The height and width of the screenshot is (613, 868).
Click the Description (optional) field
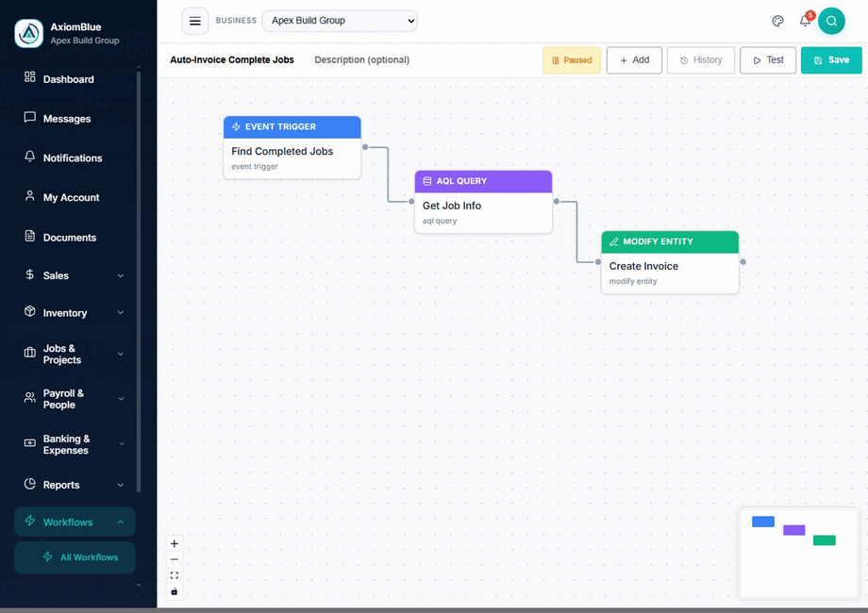click(361, 59)
